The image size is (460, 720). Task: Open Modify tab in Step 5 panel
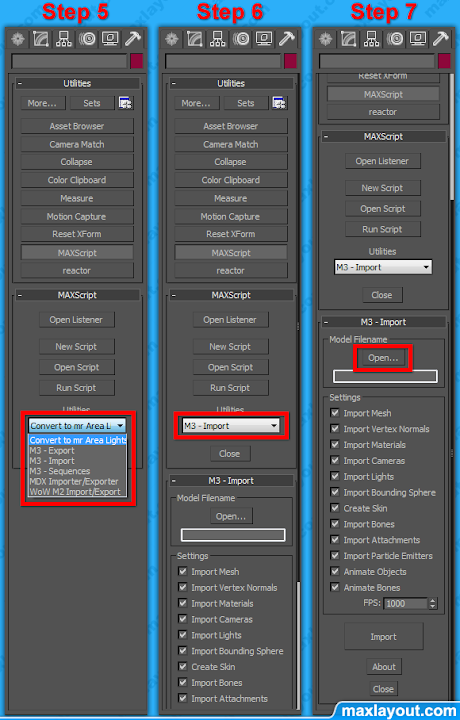41,39
